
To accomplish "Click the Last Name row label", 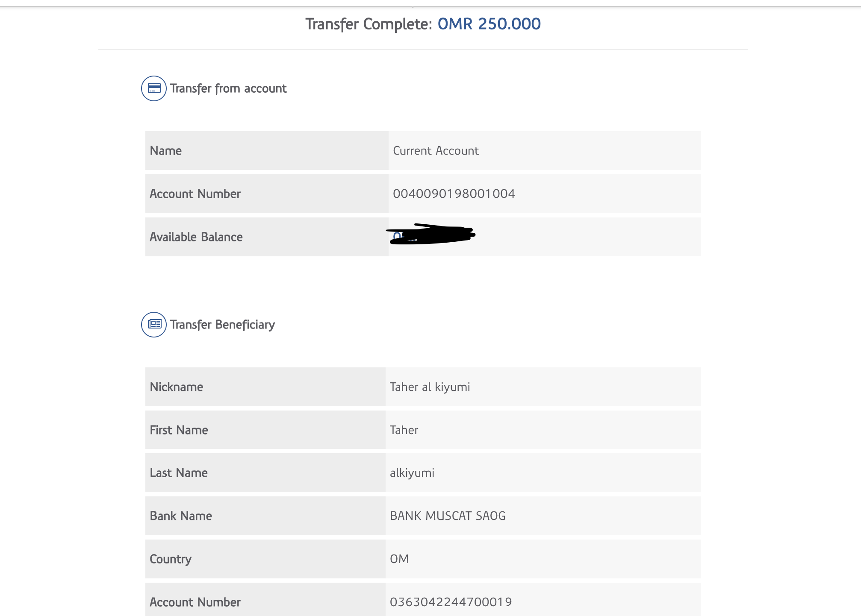I will click(179, 473).
